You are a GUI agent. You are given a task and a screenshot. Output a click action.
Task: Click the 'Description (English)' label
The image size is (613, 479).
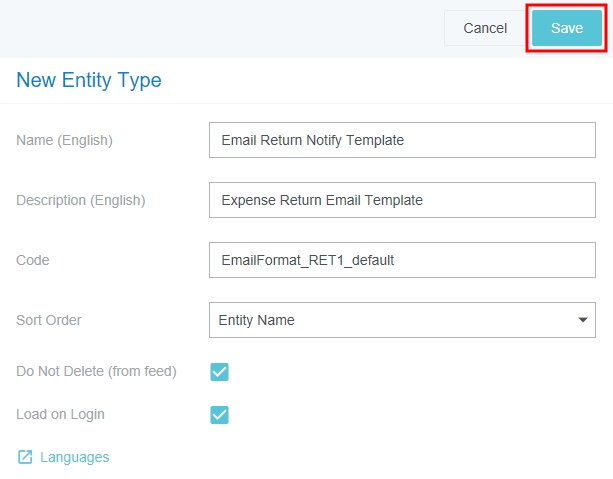[x=80, y=200]
